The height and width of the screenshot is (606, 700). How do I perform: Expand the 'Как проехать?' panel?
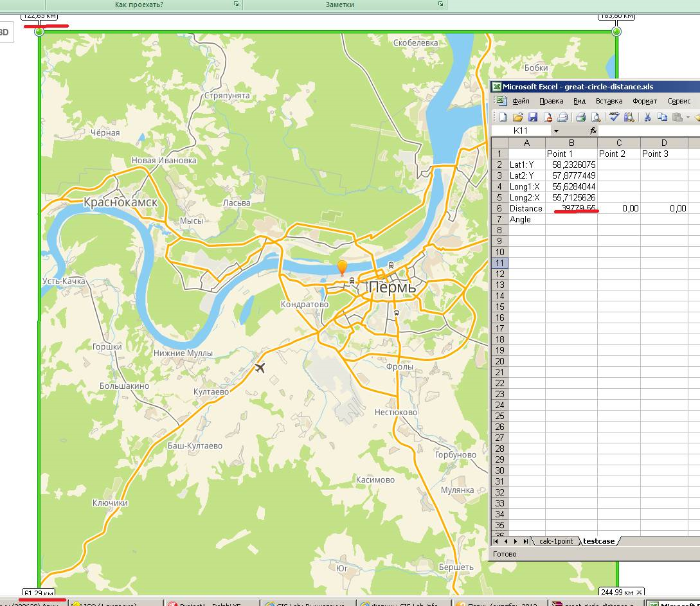236,4
